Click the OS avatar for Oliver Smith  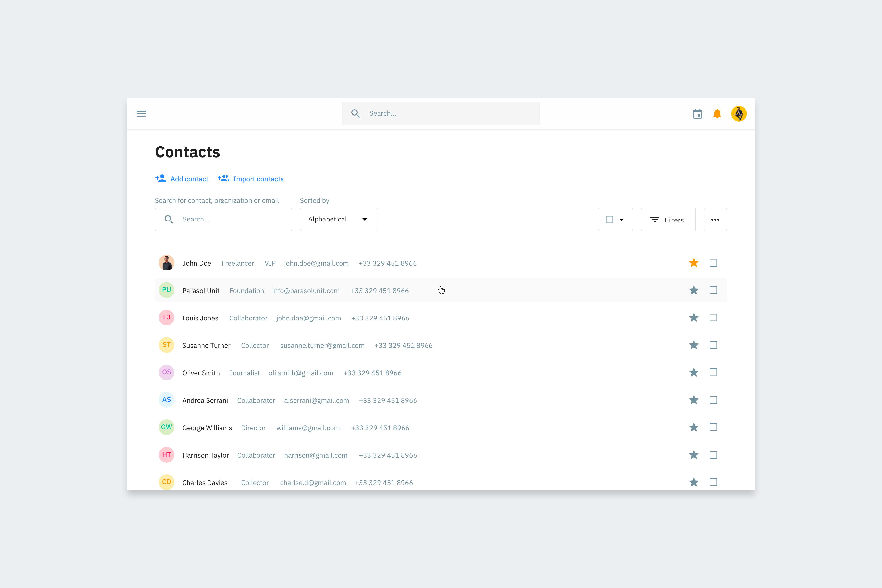(167, 372)
